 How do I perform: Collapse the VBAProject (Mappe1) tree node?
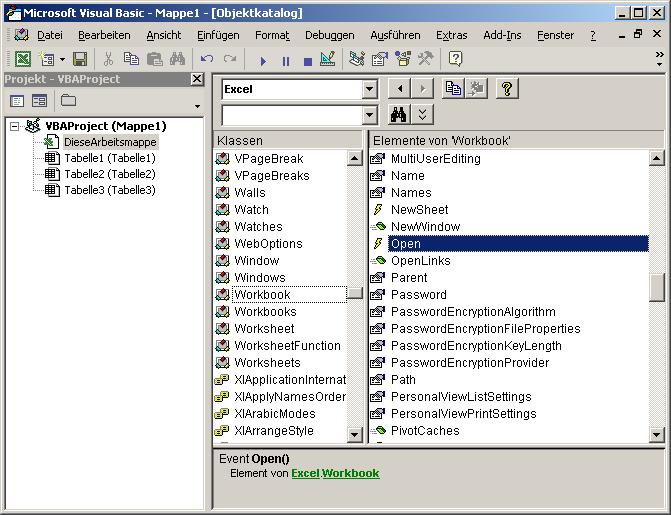15,126
